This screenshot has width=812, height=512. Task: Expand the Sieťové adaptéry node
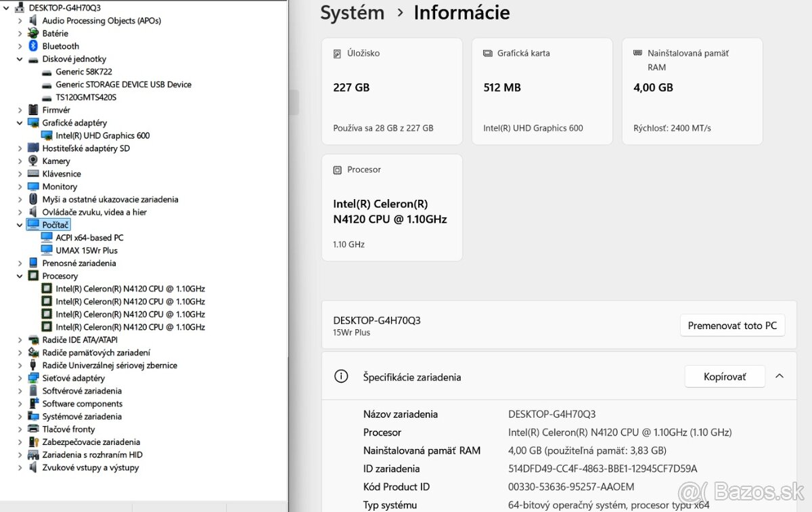(x=20, y=378)
